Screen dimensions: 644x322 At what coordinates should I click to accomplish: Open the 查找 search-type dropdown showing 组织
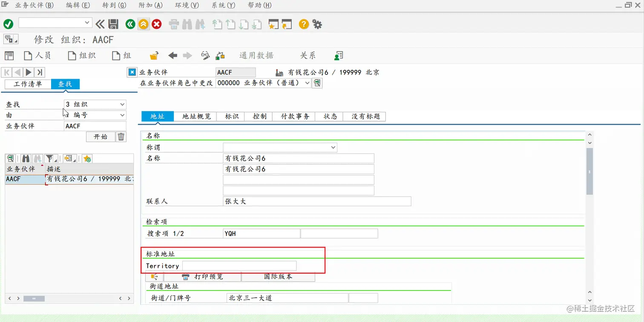coord(123,104)
